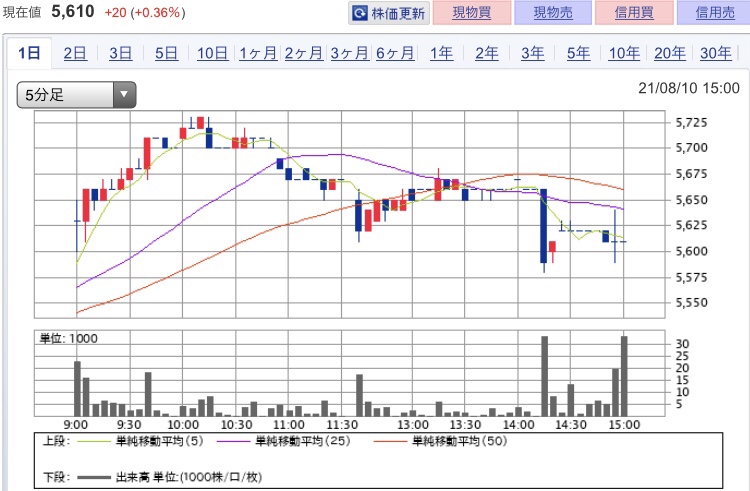The width and height of the screenshot is (750, 491).
Task: View the 1年 chart range
Action: [x=441, y=53]
